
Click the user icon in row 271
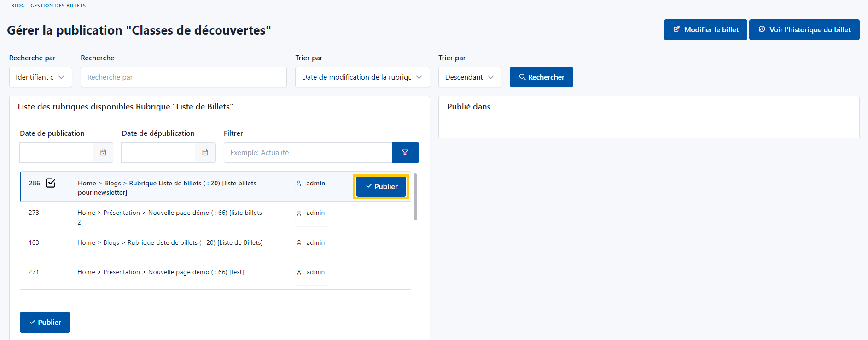299,272
